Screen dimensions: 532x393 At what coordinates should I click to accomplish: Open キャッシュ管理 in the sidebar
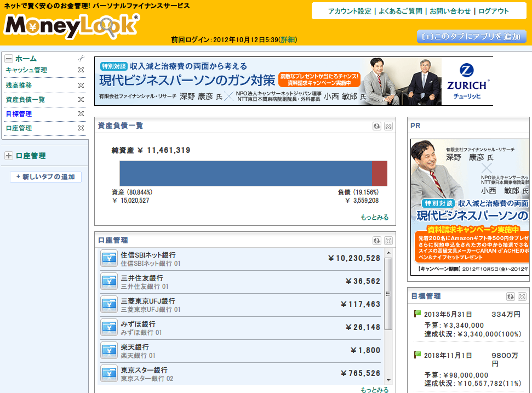(x=26, y=70)
